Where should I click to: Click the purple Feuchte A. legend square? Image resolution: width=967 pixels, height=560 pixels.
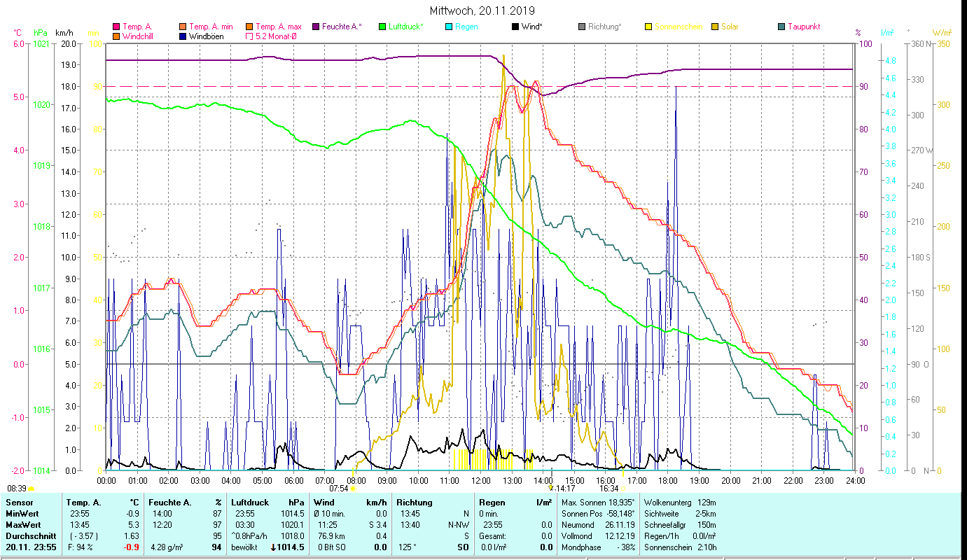pyautogui.click(x=316, y=27)
